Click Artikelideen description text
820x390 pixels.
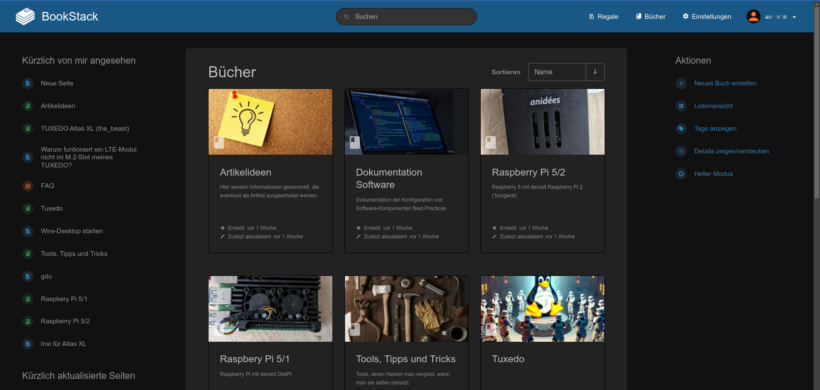(269, 191)
